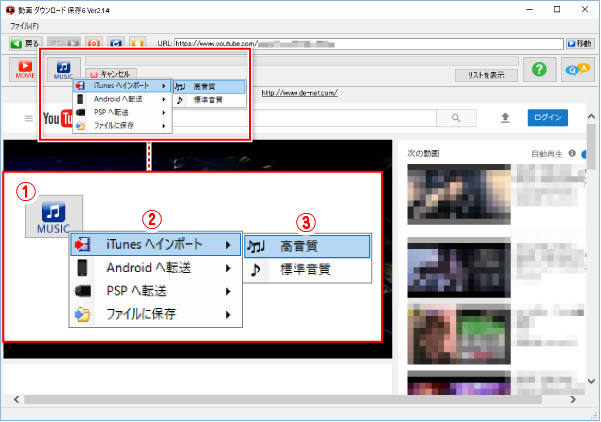Open the third recommended video thumbnail
Image resolution: width=601 pixels, height=422 pixels.
click(x=459, y=334)
